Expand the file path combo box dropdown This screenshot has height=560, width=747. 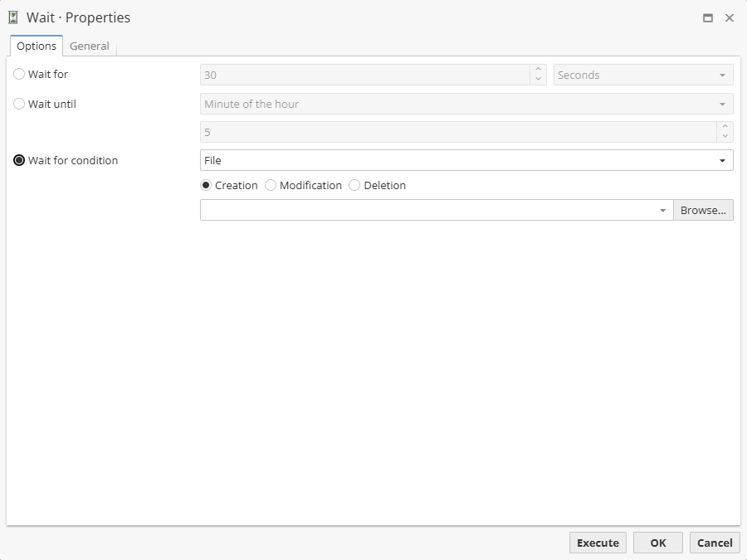(x=662, y=210)
